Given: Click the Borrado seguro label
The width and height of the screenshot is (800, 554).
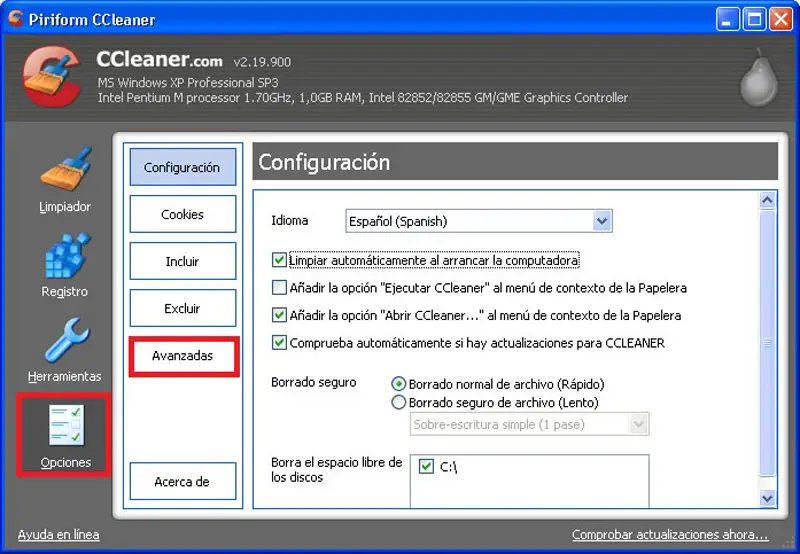Looking at the screenshot, I should 314,383.
